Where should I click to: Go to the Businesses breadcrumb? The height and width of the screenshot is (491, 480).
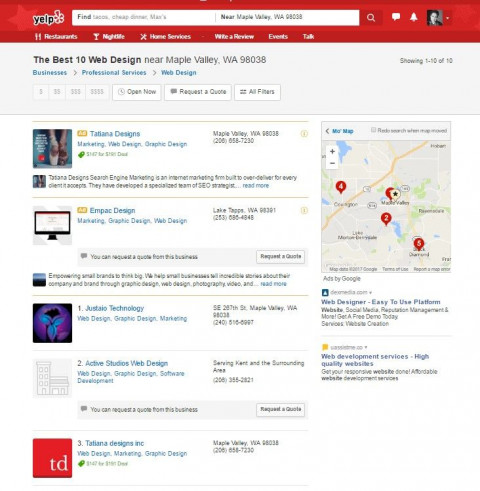tap(50, 73)
